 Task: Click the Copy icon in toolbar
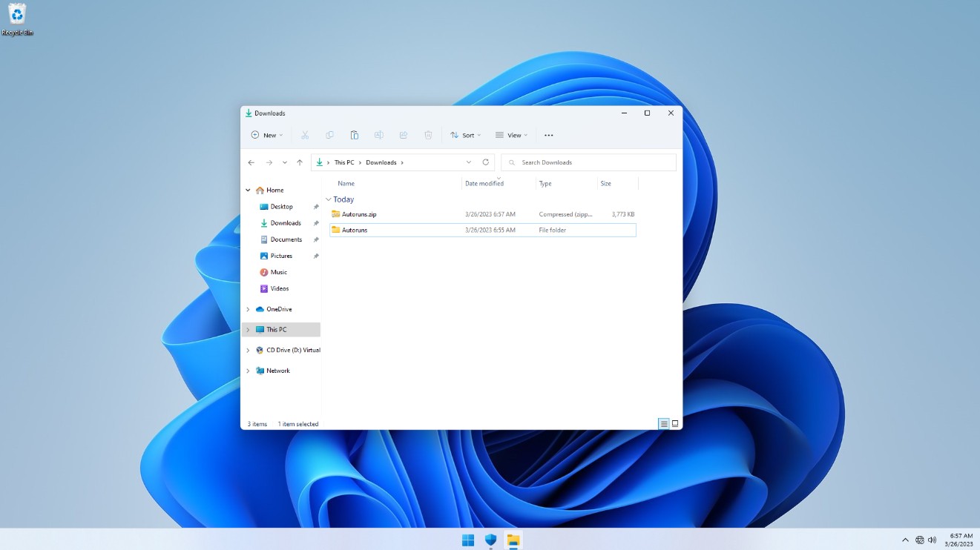(329, 135)
